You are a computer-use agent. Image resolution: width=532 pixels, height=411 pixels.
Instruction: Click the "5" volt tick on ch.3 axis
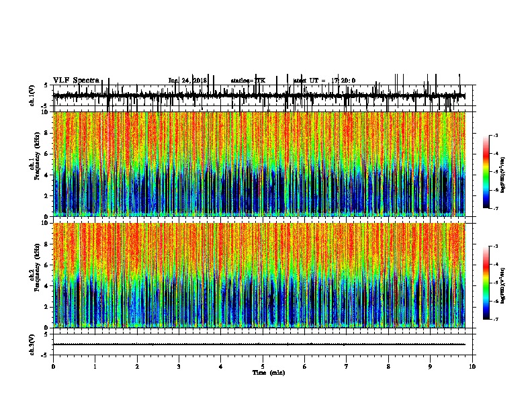(x=46, y=334)
